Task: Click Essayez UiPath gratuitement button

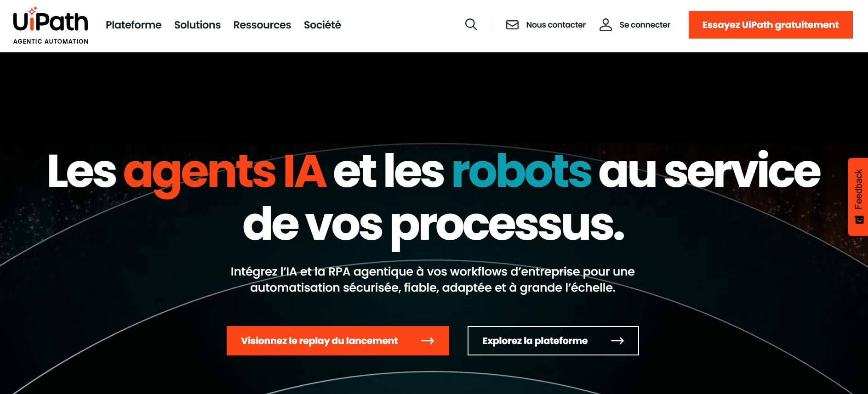Action: (x=771, y=25)
